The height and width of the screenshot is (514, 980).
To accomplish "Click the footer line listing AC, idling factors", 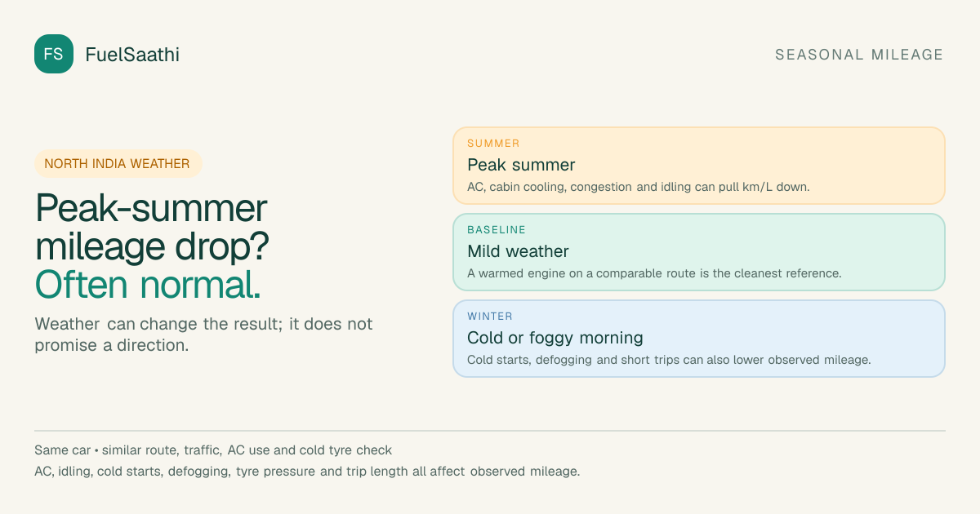I will (x=307, y=472).
